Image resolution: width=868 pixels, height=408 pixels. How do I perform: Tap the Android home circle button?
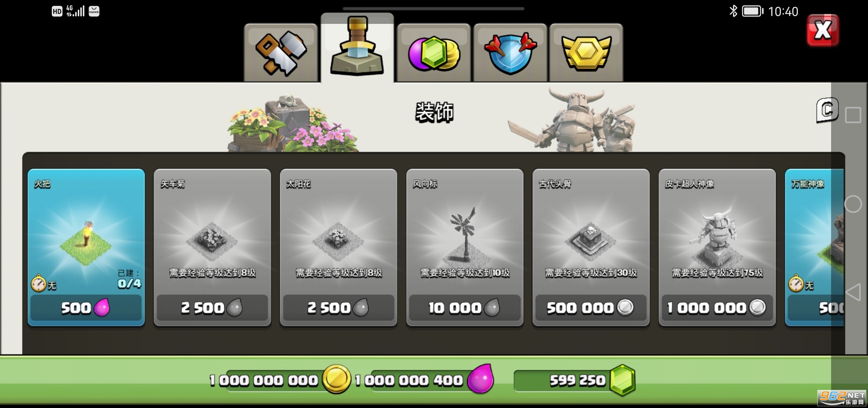(853, 204)
